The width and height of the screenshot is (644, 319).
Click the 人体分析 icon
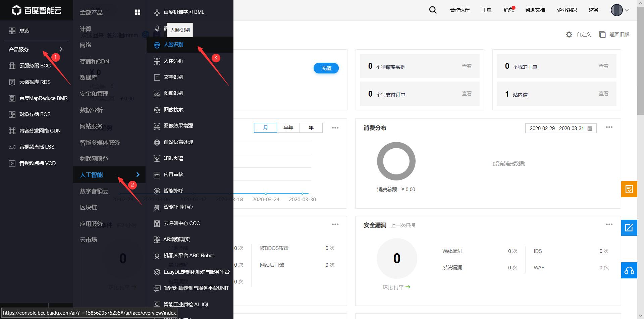click(x=157, y=61)
